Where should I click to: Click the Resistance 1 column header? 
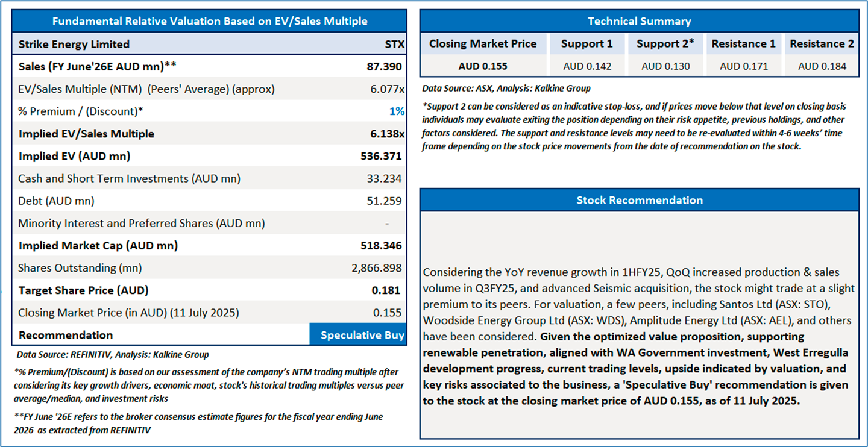coord(743,44)
